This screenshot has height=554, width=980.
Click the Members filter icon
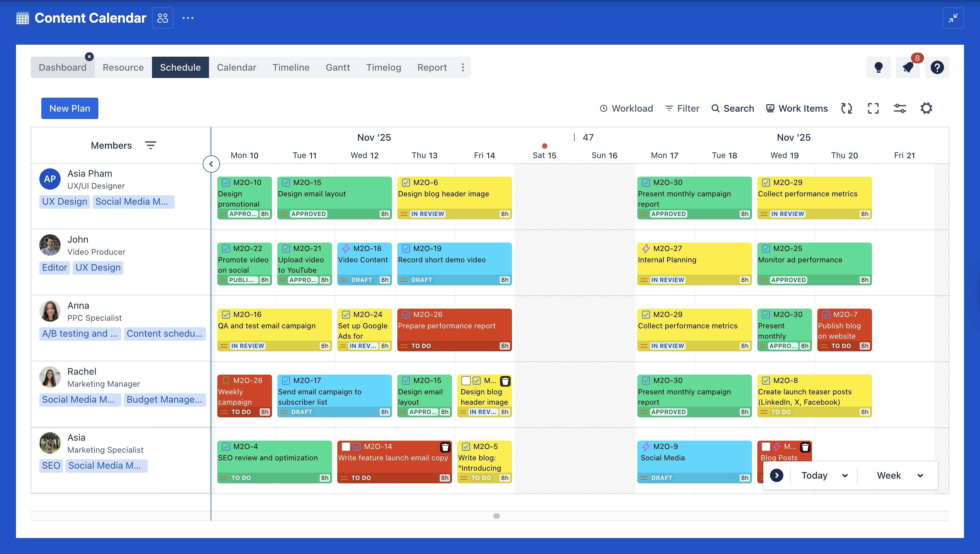(x=151, y=145)
